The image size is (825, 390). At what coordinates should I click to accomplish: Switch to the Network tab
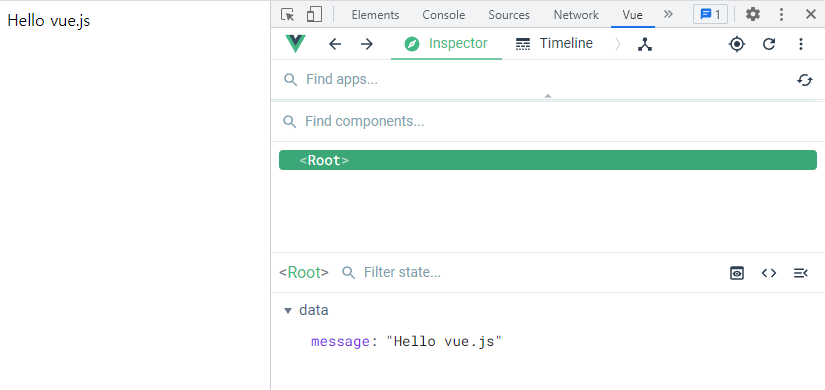pos(576,15)
